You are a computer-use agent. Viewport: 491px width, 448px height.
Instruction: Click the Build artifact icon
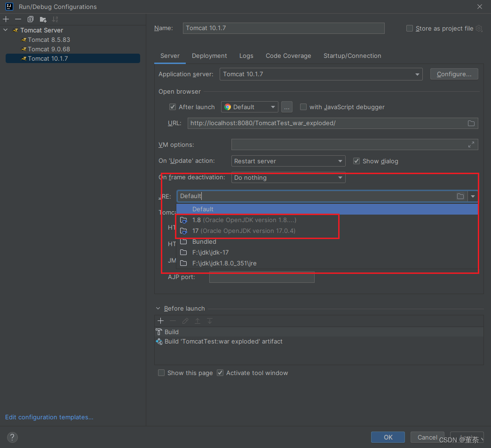point(159,342)
